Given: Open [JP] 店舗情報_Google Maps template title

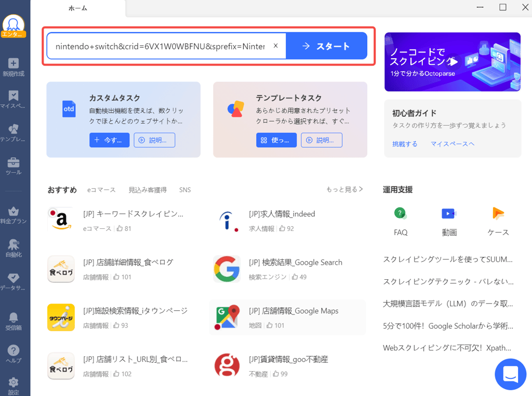Looking at the screenshot, I should (294, 311).
